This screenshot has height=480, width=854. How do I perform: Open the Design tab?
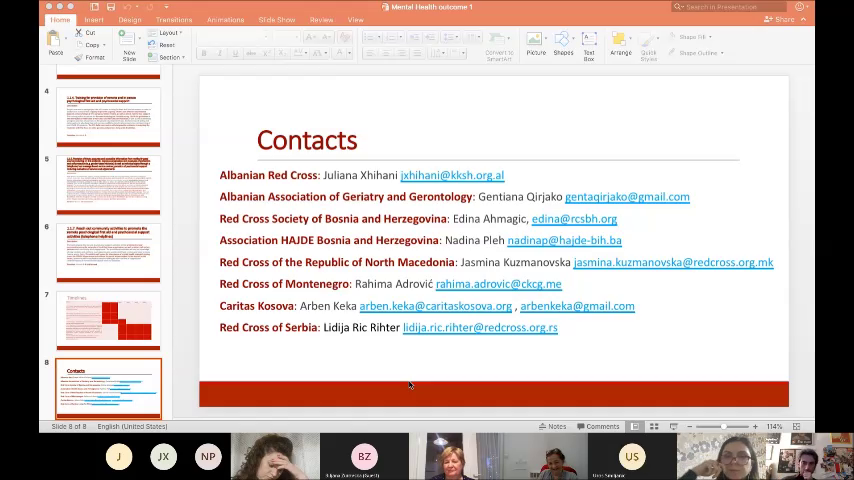[x=130, y=20]
